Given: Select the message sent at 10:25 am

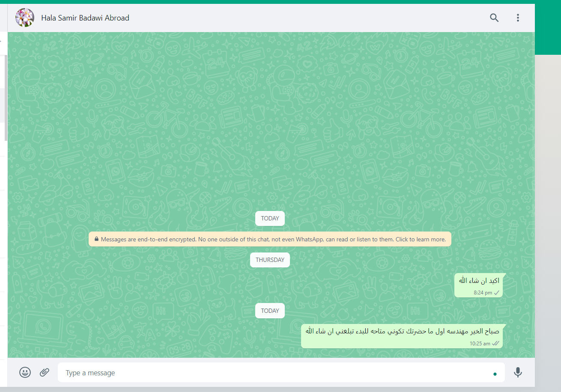Looking at the screenshot, I should tap(402, 336).
